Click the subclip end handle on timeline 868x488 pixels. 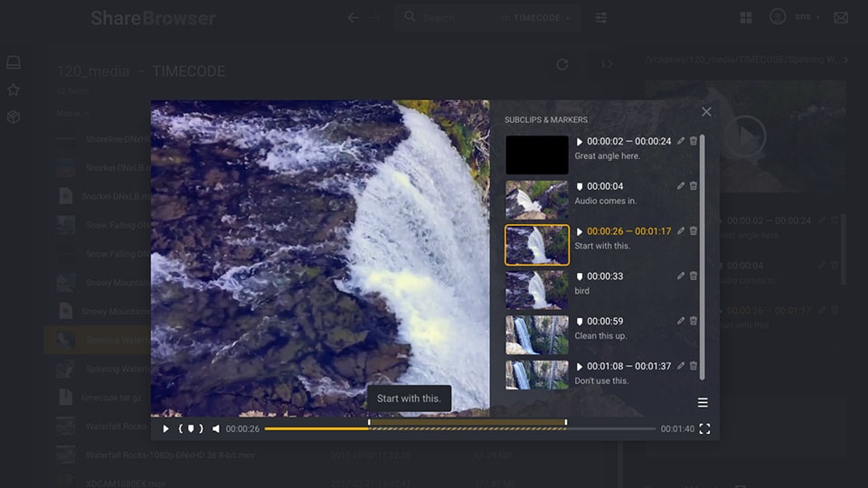coord(566,423)
